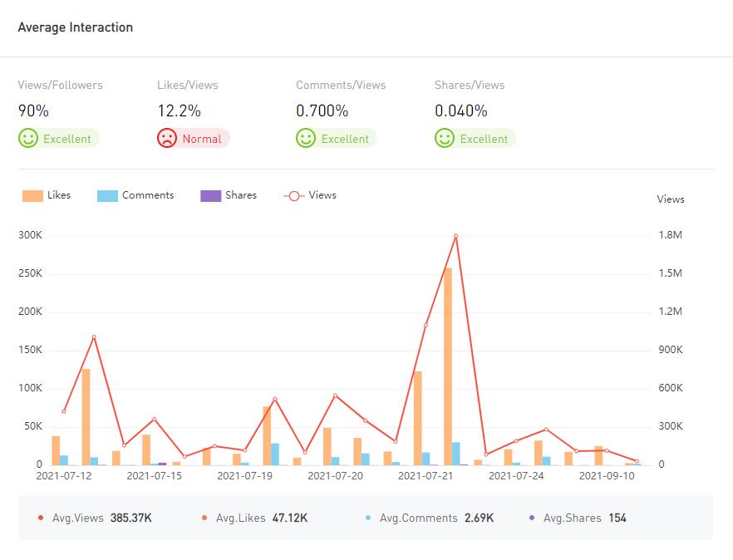
Task: Click the orange dot beside Avg.Likes
Action: [204, 518]
